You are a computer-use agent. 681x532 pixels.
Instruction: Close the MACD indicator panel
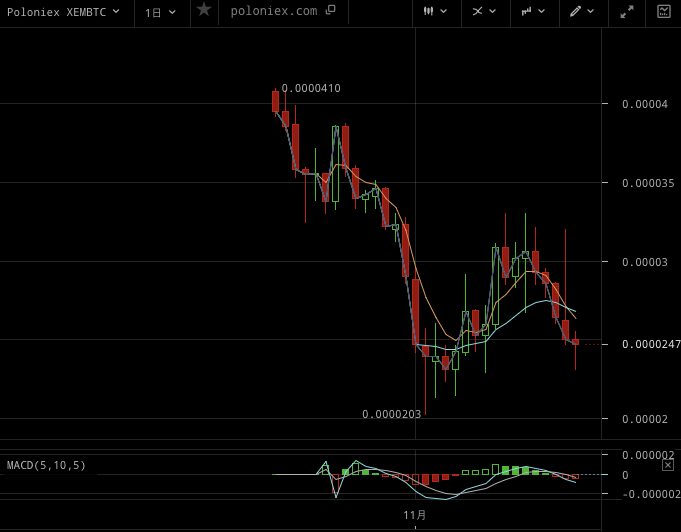pyautogui.click(x=668, y=466)
